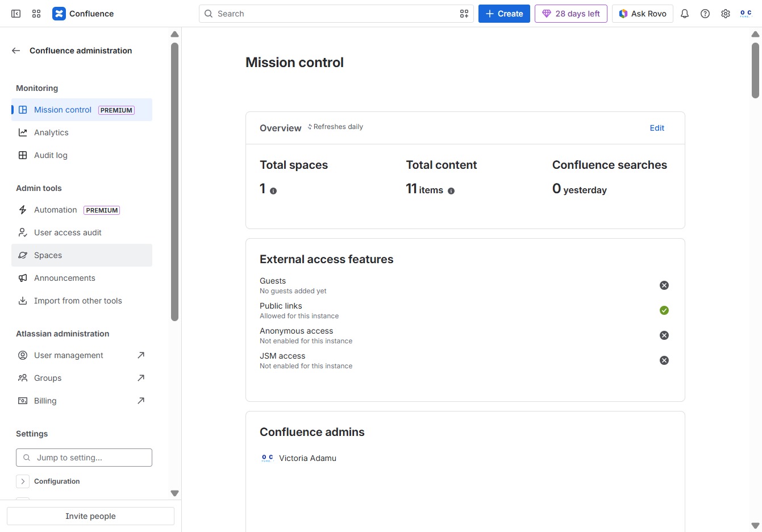This screenshot has width=762, height=532.
Task: Click the Victoria Adamu admin name
Action: 307,458
